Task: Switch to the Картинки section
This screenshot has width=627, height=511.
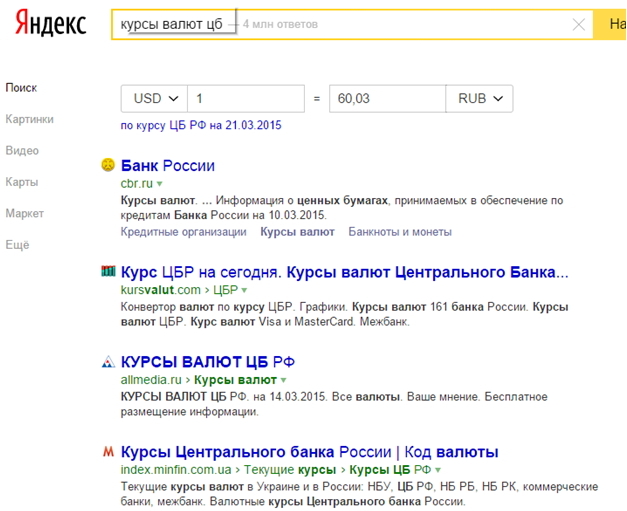Action: coord(30,119)
